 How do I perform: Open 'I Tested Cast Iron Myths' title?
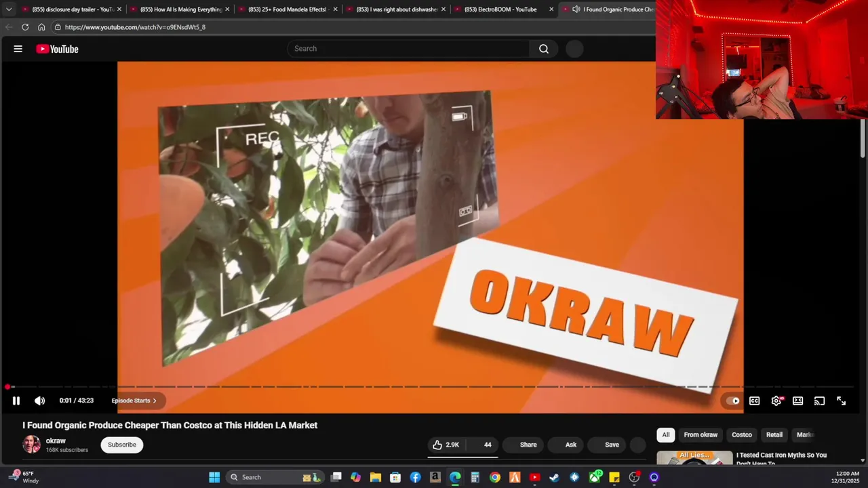click(781, 459)
